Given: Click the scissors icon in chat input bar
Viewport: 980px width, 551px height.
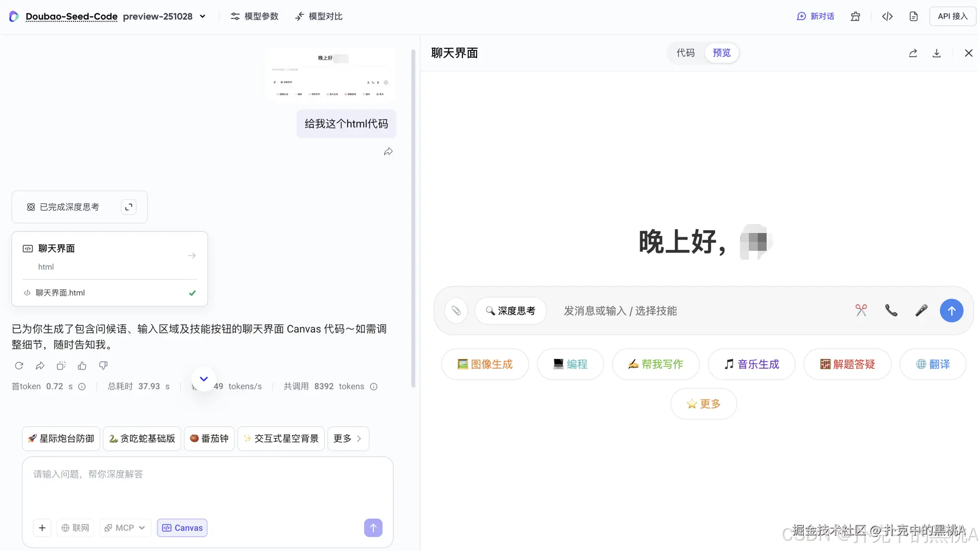Looking at the screenshot, I should [x=861, y=310].
